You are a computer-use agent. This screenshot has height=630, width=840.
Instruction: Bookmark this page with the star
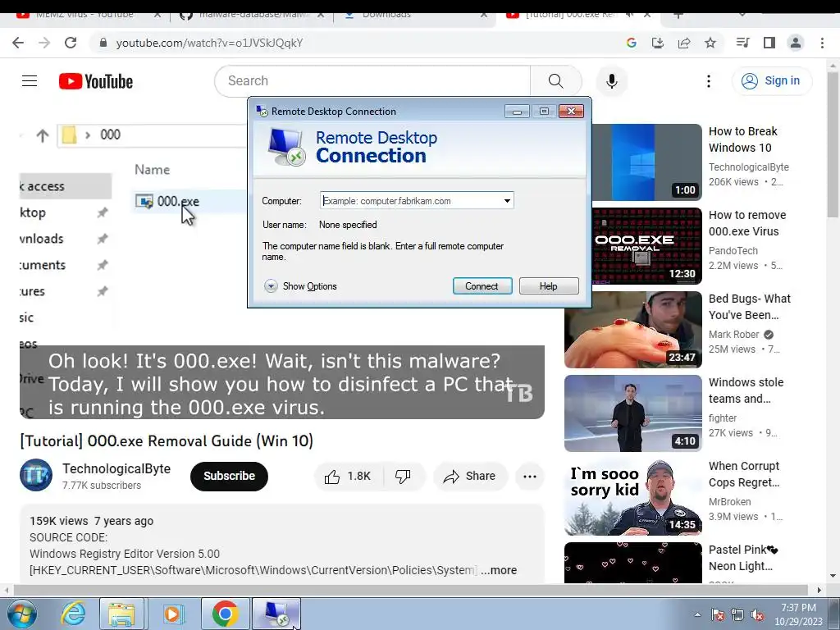(710, 43)
